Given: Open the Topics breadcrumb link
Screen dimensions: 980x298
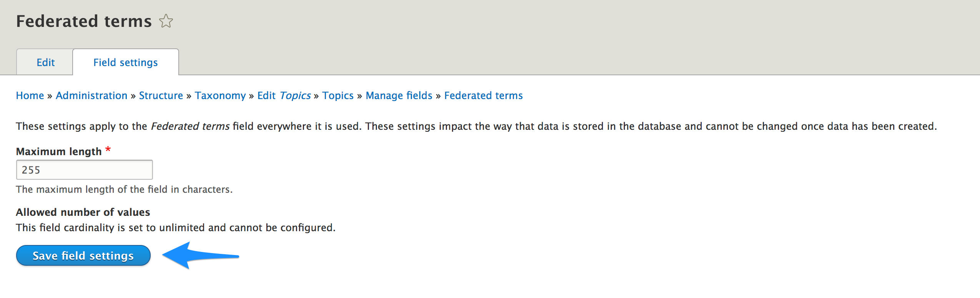Looking at the screenshot, I should pyautogui.click(x=338, y=95).
